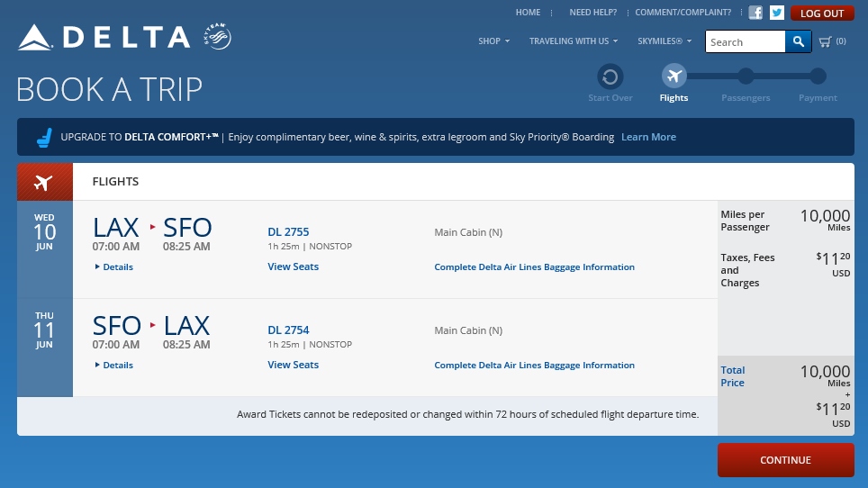Click the SkyTeam emblem
The width and height of the screenshot is (868, 488).
pos(218,37)
